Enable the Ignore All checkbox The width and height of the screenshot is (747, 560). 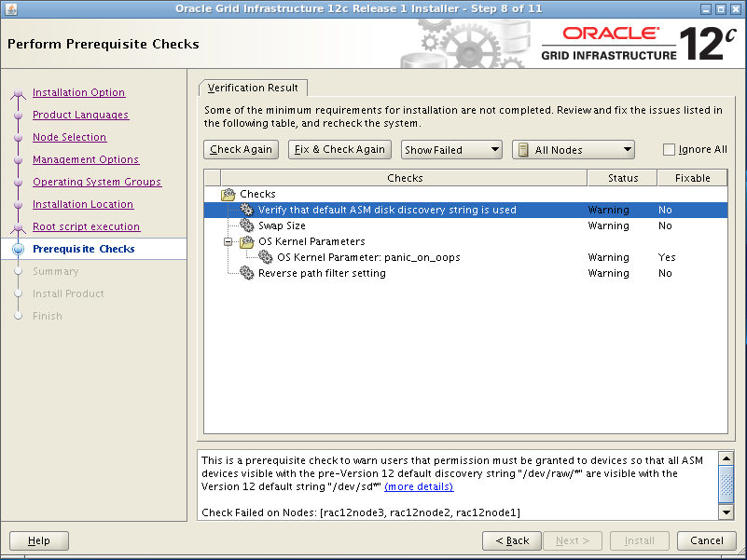coord(669,149)
